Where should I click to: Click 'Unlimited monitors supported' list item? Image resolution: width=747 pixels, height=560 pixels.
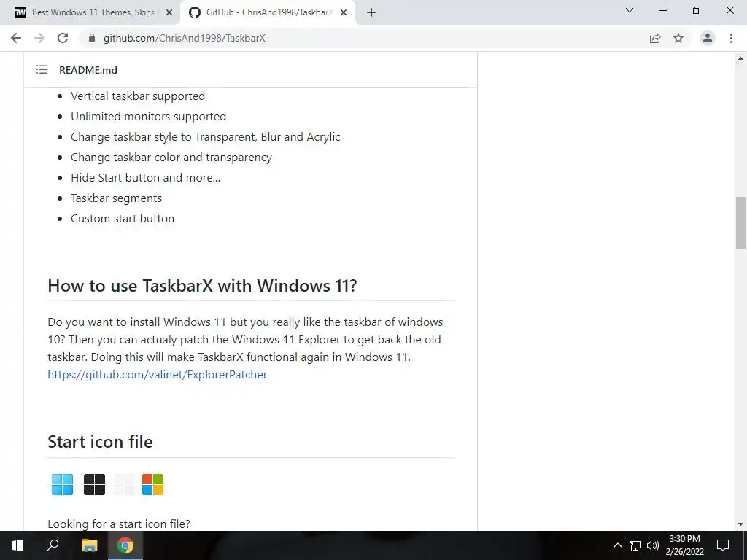[x=149, y=117]
